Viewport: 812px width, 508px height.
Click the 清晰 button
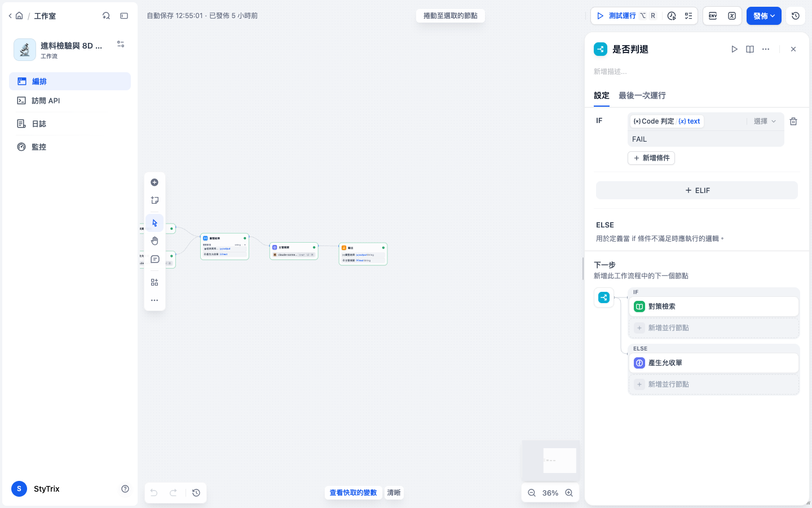point(394,493)
